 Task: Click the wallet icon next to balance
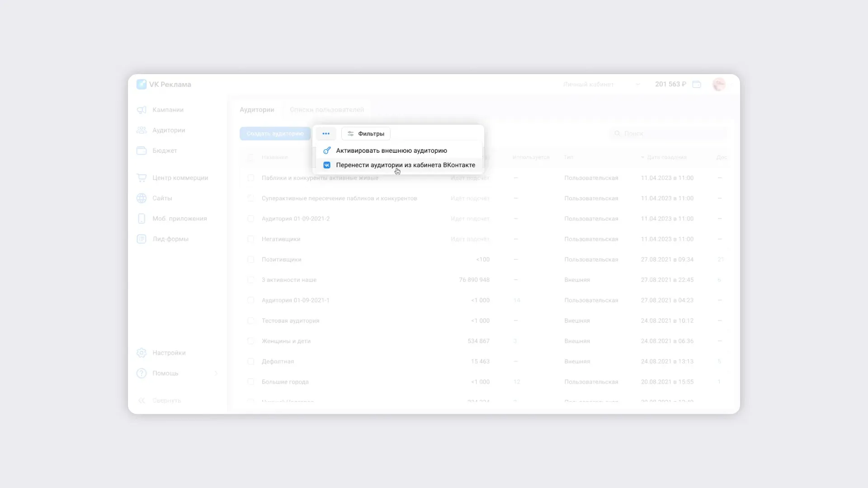tap(697, 84)
